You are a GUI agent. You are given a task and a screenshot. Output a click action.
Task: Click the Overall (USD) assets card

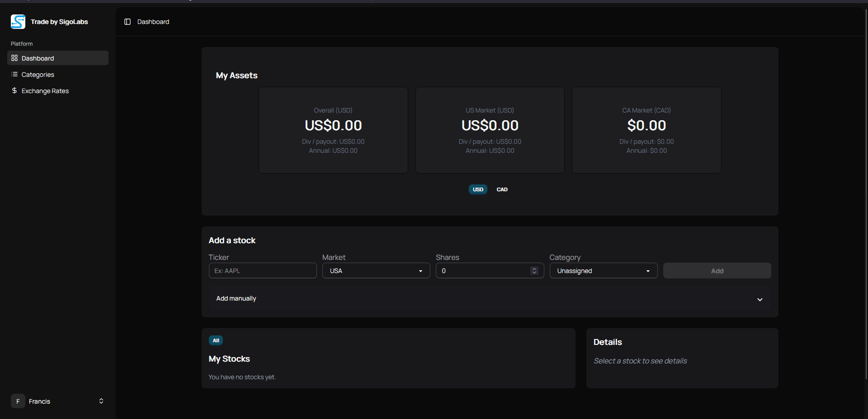[333, 130]
